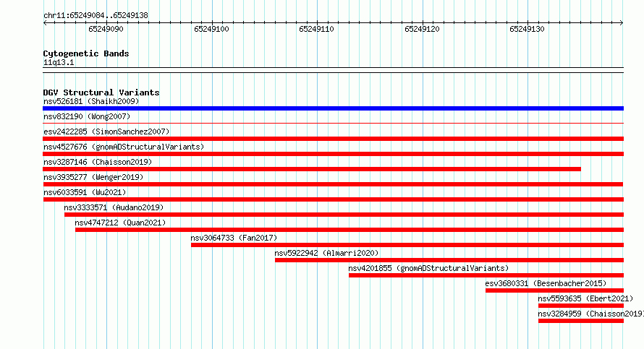Open nsv3284959 (Chaisson2019) label
644x349 pixels.
click(590, 314)
